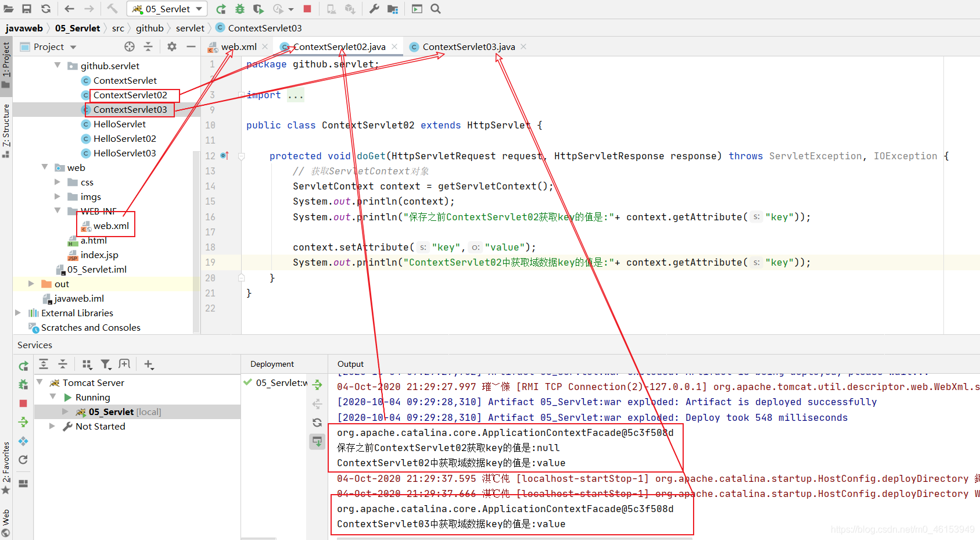Open Project panel gear options

(x=172, y=47)
